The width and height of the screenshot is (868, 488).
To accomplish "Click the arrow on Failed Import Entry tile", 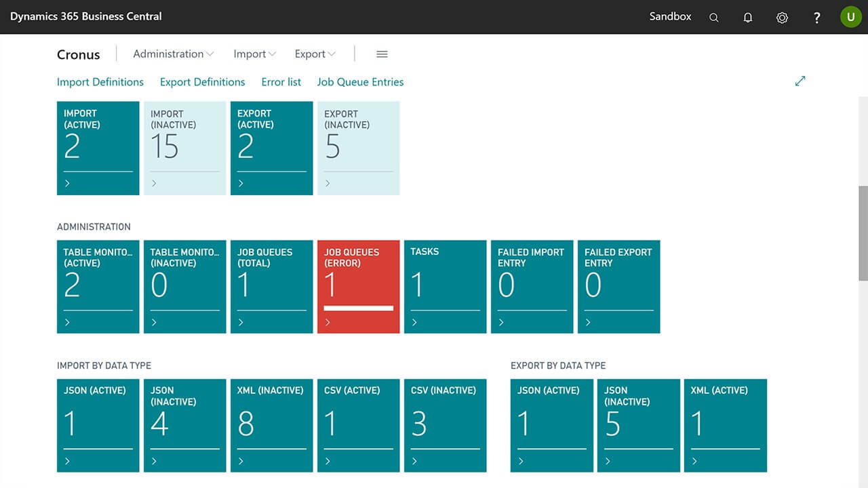I will (501, 323).
